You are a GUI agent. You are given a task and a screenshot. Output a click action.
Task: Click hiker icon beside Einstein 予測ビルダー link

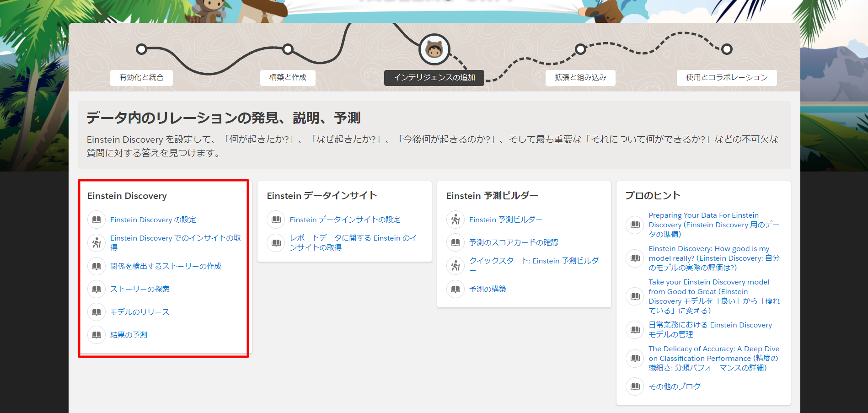click(x=455, y=220)
